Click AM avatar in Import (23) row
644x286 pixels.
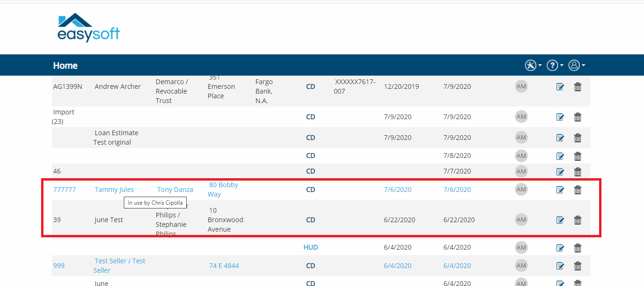521,117
